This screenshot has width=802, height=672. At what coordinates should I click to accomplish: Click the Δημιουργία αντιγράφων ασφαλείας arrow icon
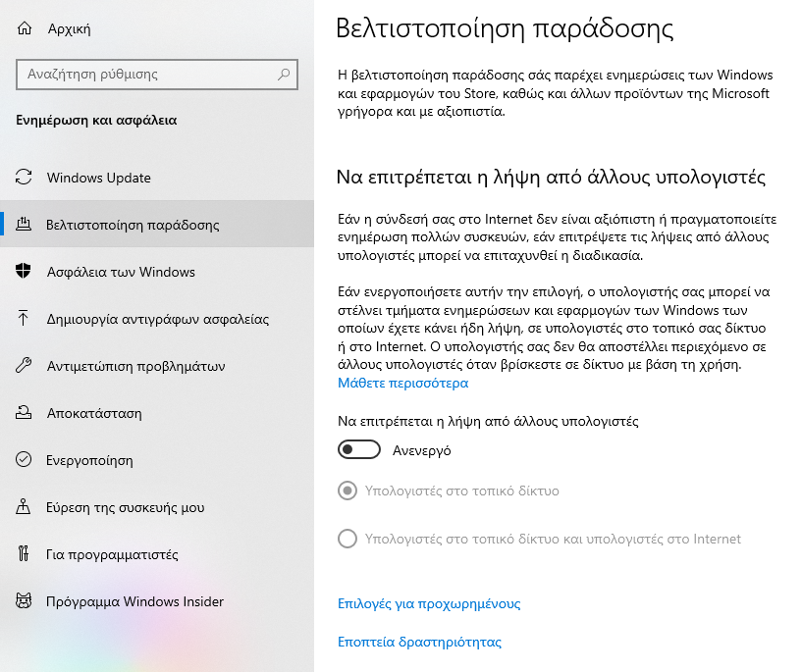pyautogui.click(x=23, y=319)
